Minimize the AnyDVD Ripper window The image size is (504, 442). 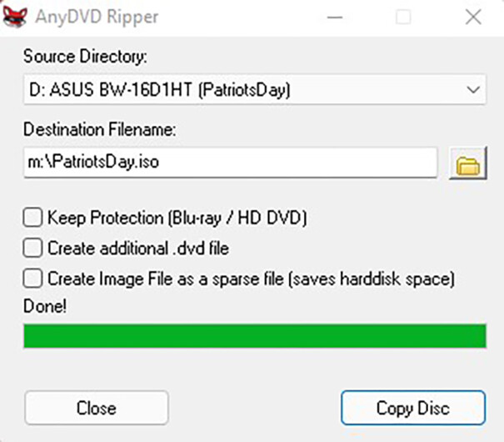click(x=335, y=17)
